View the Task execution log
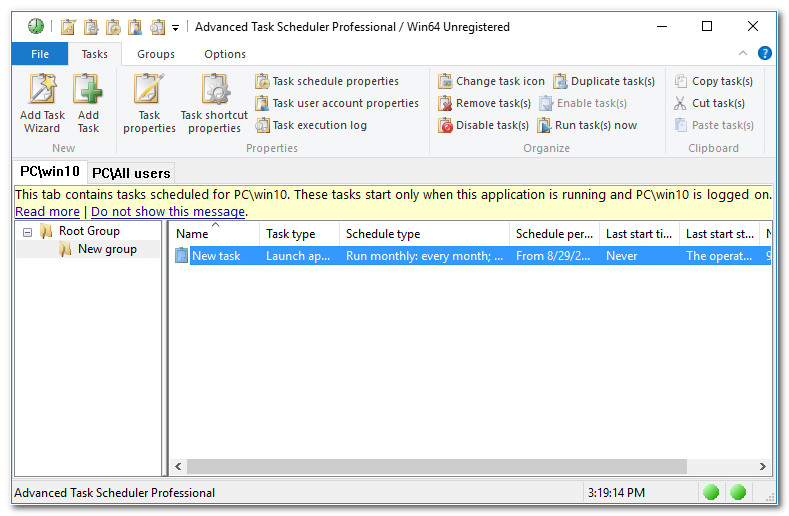The image size is (789, 516). [x=311, y=125]
